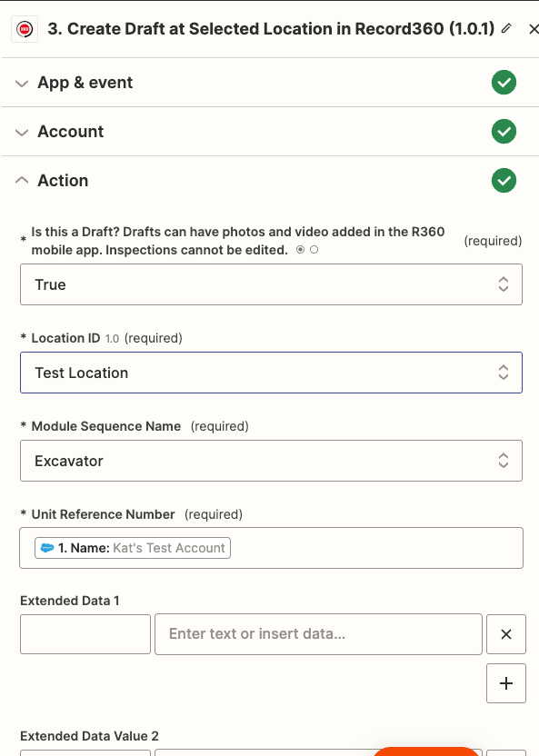Select the second radio option after Draft question
This screenshot has width=539, height=756.
point(314,249)
